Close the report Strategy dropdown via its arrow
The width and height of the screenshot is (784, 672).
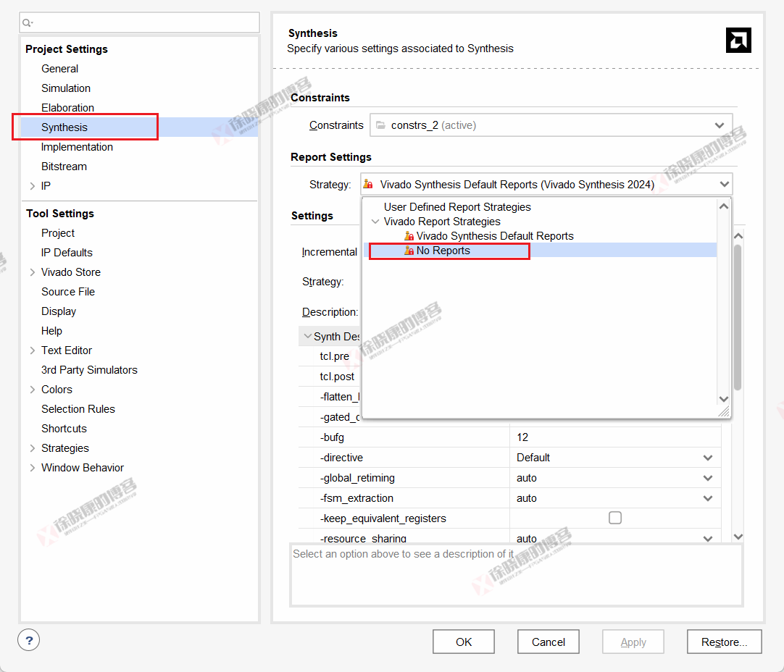tap(725, 184)
